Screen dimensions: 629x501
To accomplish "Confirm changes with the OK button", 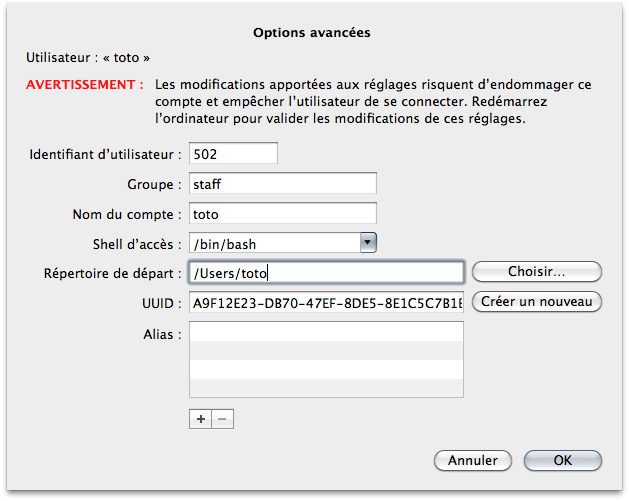I will (563, 460).
